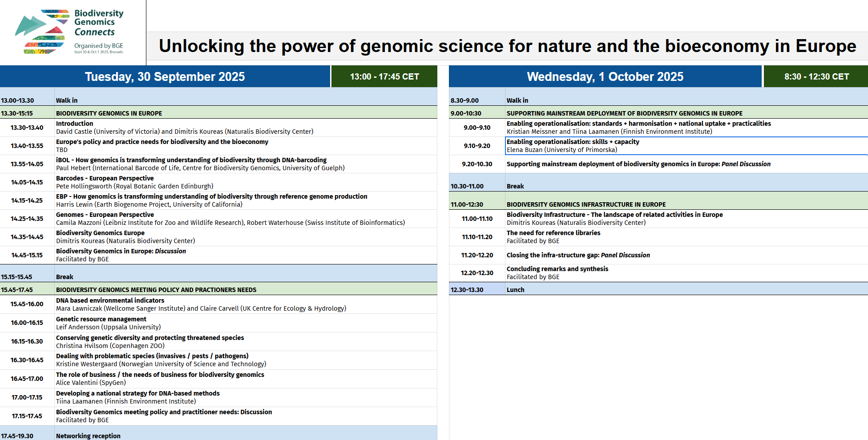Click the Break row at 15.15-15.45
Image resolution: width=868 pixels, height=440 pixels.
218,273
